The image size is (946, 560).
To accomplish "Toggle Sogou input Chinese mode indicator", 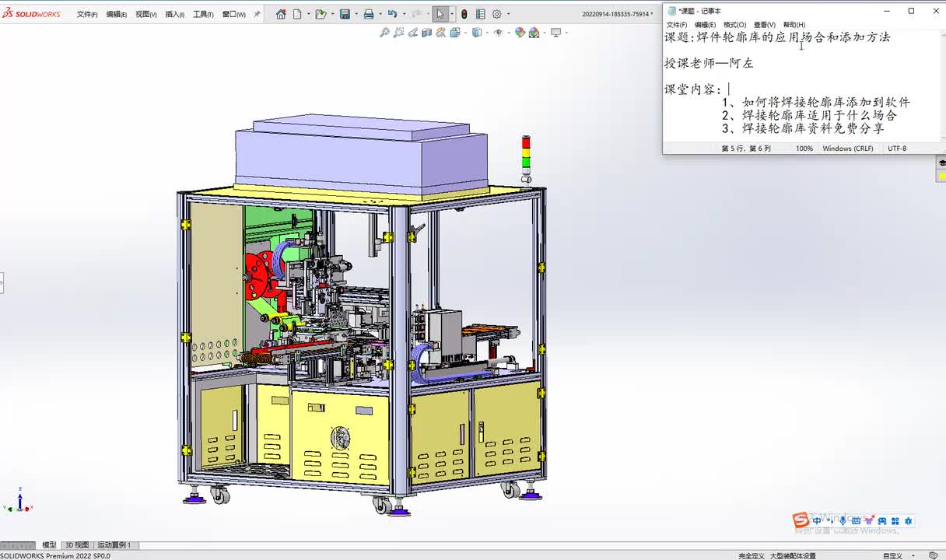I will coord(817,521).
